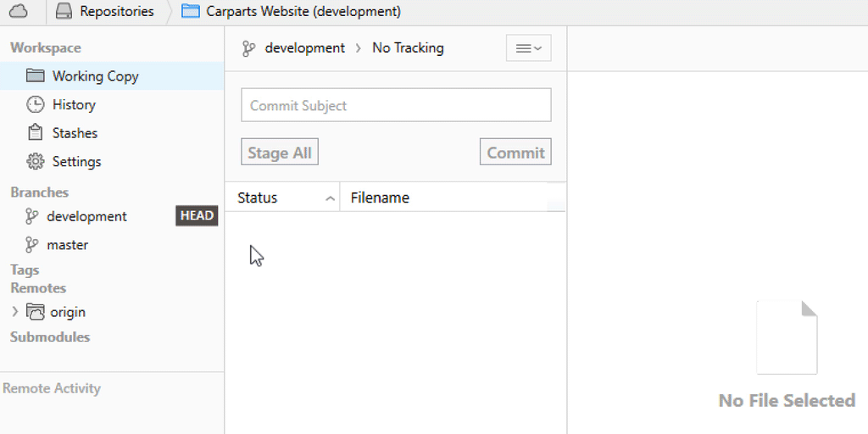Viewport: 868px width, 434px height.
Task: Expand the origin remote tree node
Action: pyautogui.click(x=14, y=311)
